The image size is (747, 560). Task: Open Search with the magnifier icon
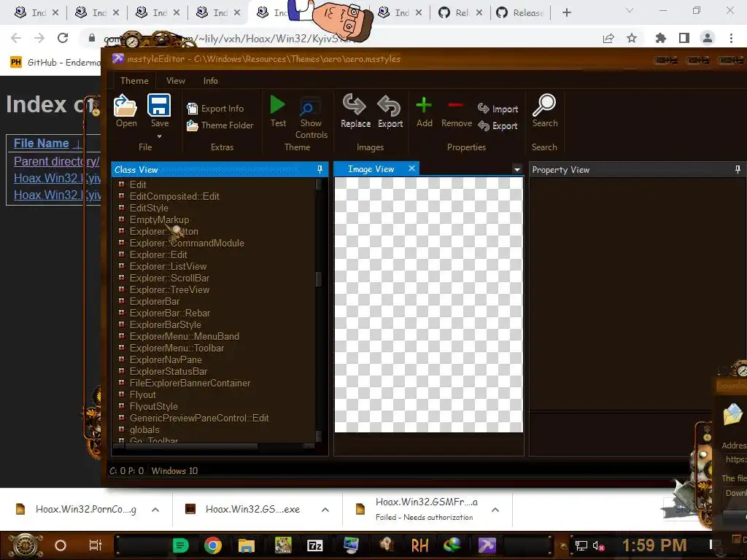tap(544, 105)
